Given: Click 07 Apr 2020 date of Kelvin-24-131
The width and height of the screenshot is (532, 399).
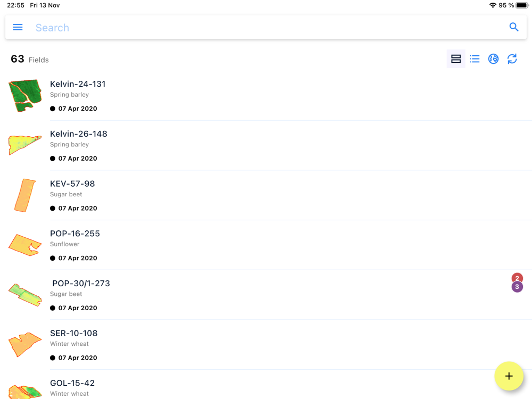Looking at the screenshot, I should pos(78,109).
